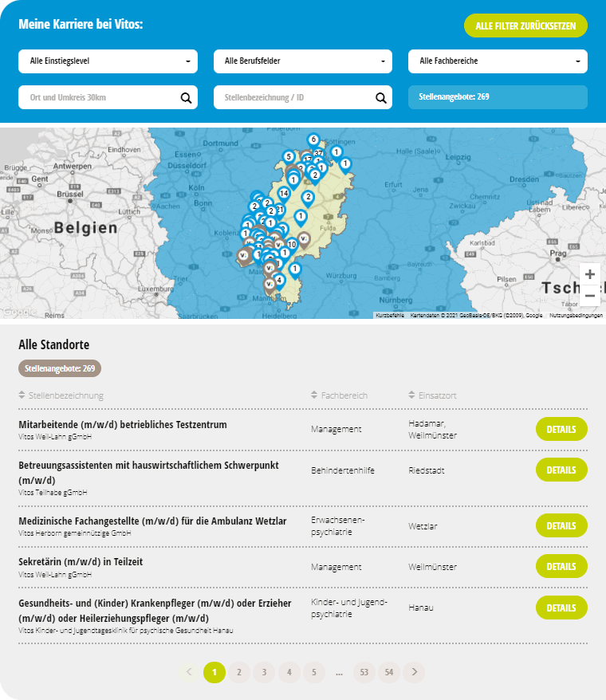Click brown Stellenangebote: 269 badge

point(60,368)
